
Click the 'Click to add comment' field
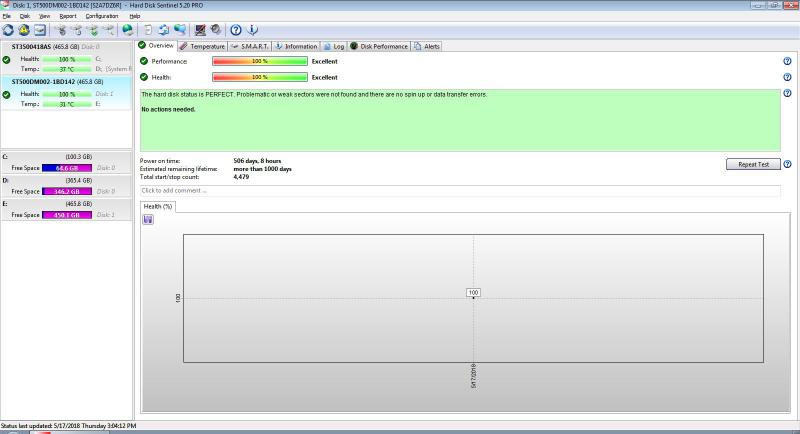(x=460, y=190)
